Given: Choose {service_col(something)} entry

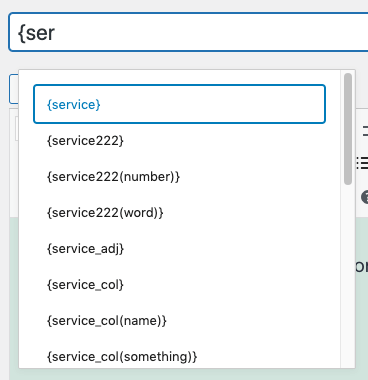Looking at the screenshot, I should [x=179, y=356].
